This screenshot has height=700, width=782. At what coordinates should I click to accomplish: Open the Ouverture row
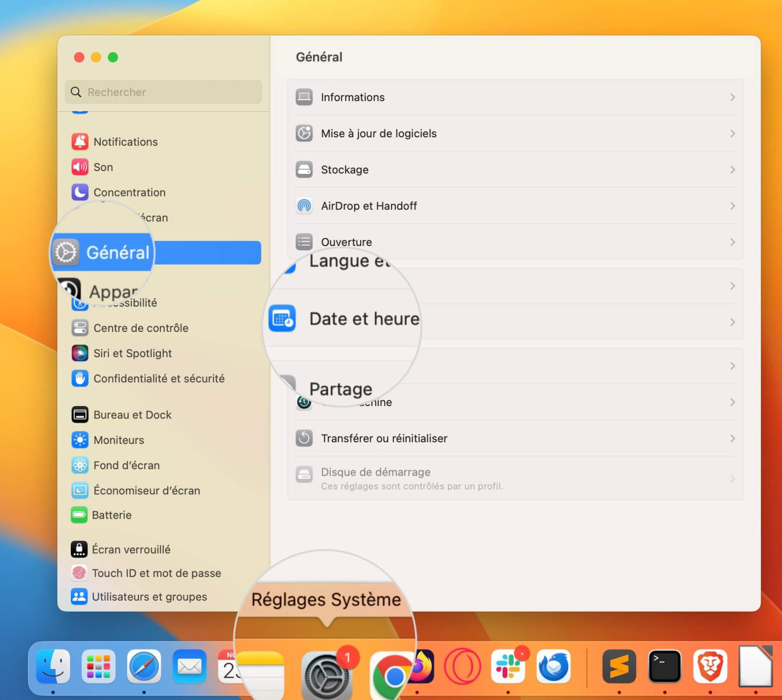coord(515,242)
